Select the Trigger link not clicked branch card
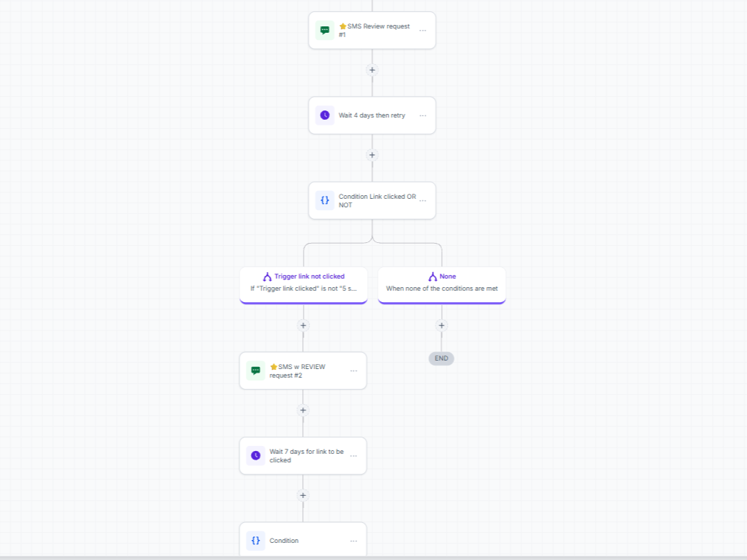Viewport: 747px width, 560px height. click(304, 285)
